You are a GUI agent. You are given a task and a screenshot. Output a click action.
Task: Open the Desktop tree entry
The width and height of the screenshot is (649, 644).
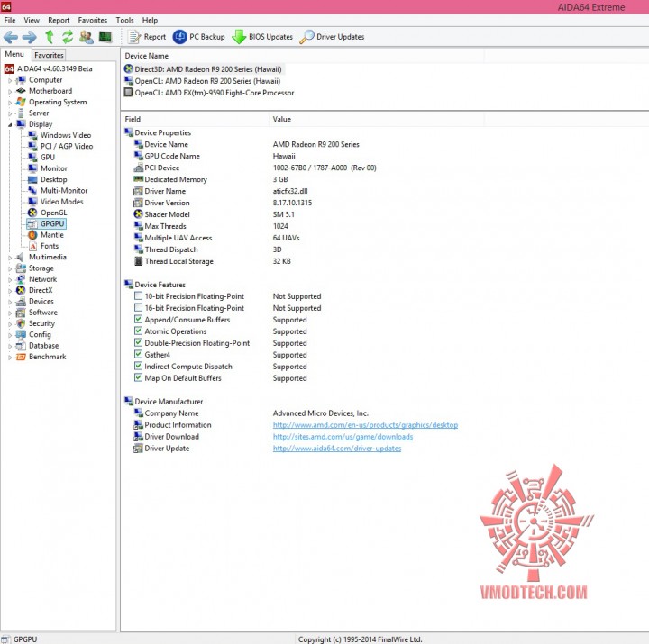[x=53, y=179]
